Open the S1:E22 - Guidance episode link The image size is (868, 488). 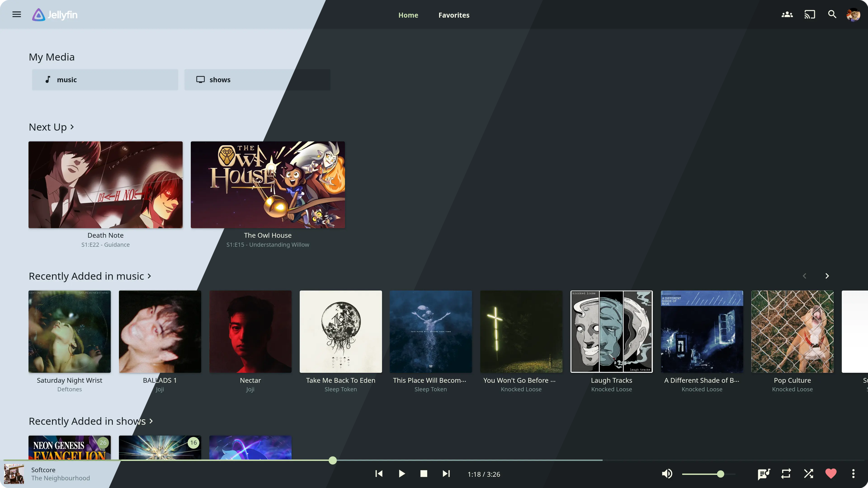pos(106,245)
